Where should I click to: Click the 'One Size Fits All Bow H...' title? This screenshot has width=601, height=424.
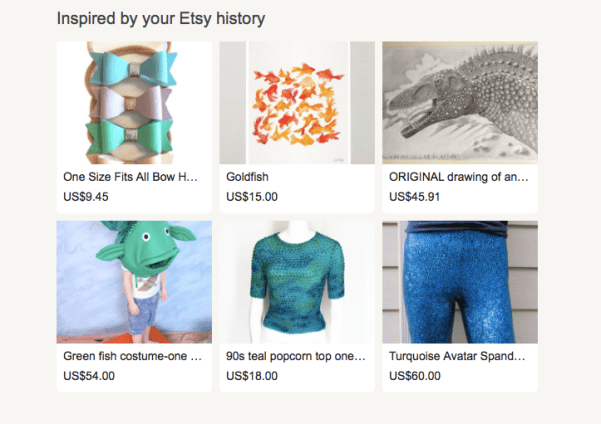tap(131, 177)
